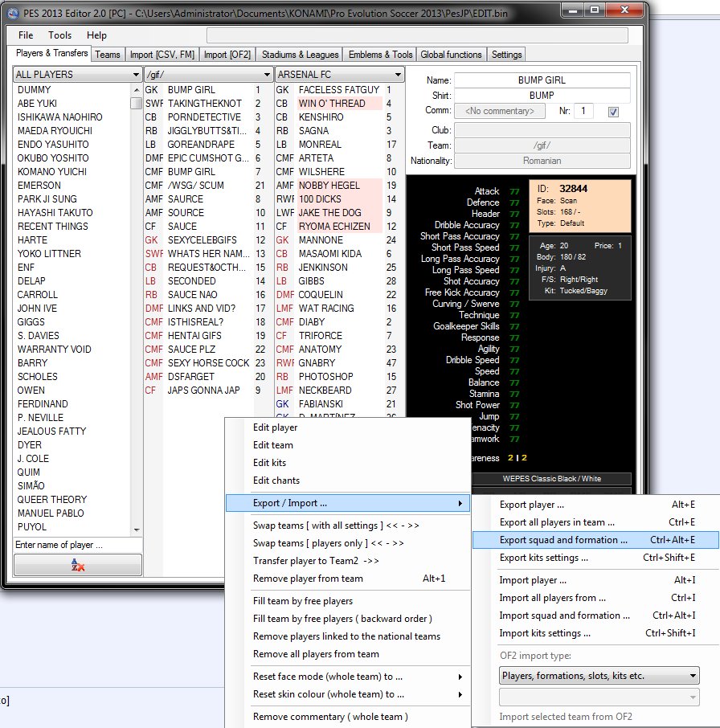Image resolution: width=720 pixels, height=728 pixels.
Task: Open the No commentary dropdown
Action: [x=500, y=111]
